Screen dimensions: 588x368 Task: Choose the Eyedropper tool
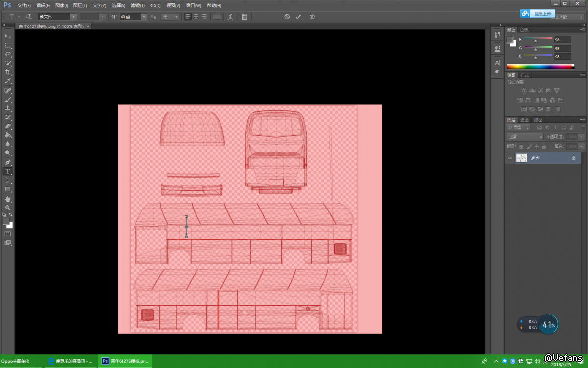point(8,81)
